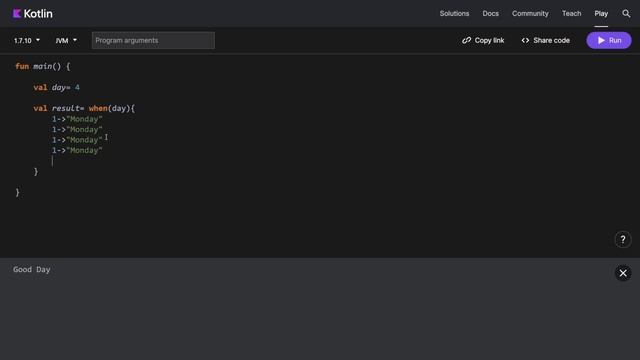Open the Community menu
This screenshot has height=360, width=640.
pos(530,13)
